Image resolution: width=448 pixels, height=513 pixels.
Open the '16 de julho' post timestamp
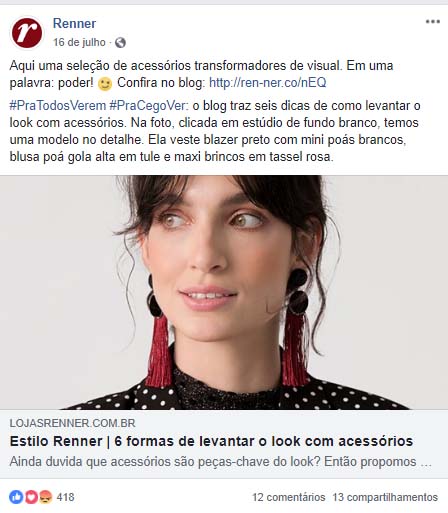click(x=79, y=42)
